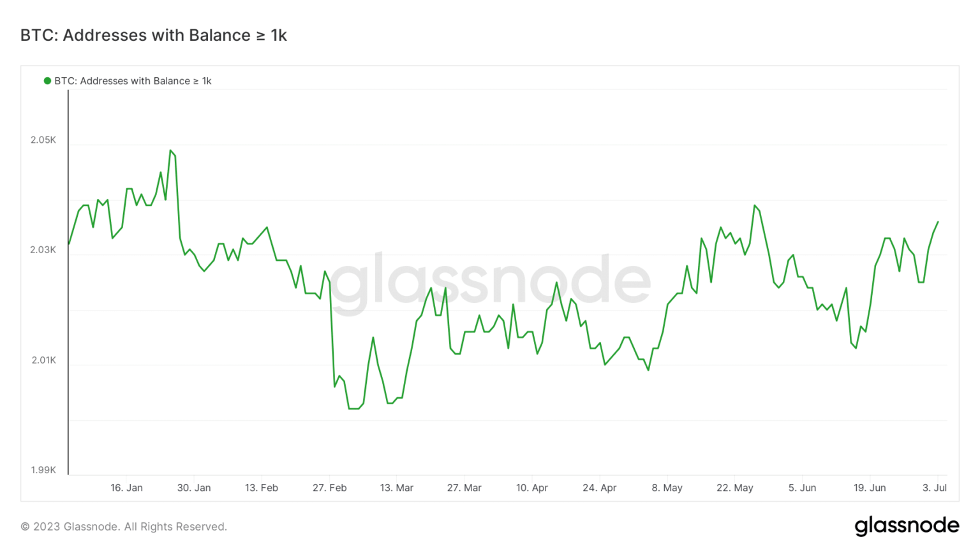Viewport: 980px width, 551px height.
Task: Click the 2.03K y-axis label
Action: (43, 250)
